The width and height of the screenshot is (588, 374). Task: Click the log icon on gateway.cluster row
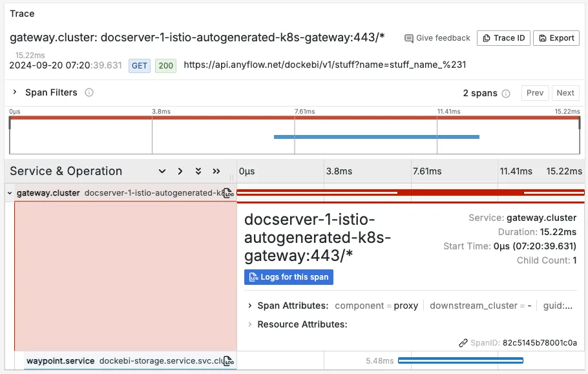[x=227, y=193]
